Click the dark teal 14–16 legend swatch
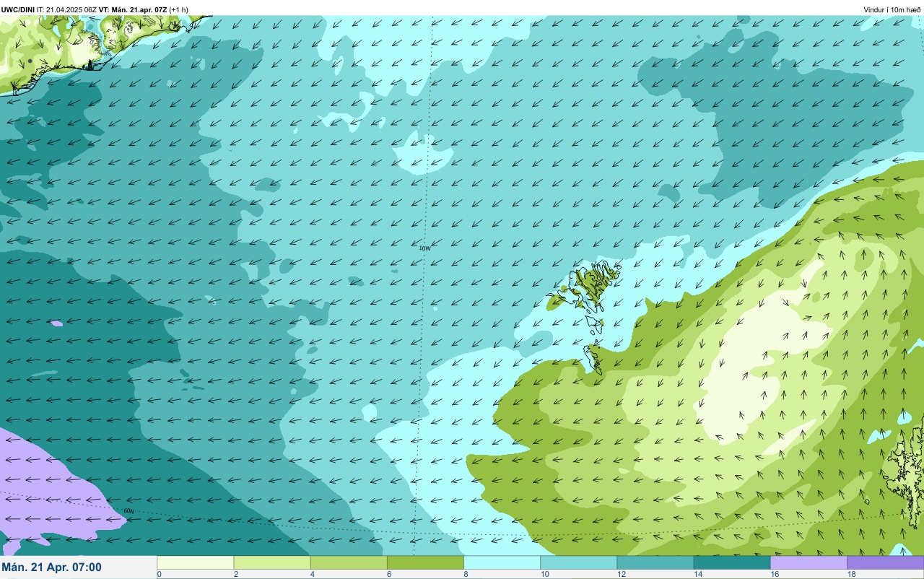Viewport: 924px width, 579px height. (x=732, y=562)
